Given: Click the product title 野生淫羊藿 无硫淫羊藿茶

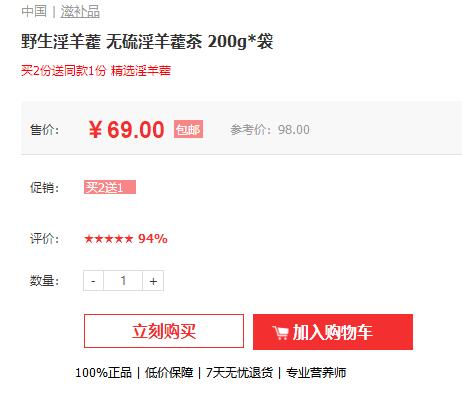Looking at the screenshot, I should tap(112, 42).
